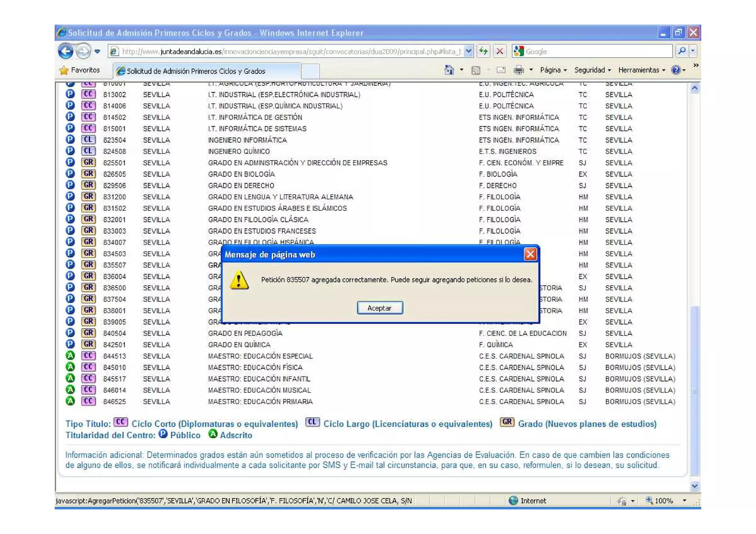Click the Stop loading X icon
This screenshot has height=534, width=756.
click(x=499, y=51)
